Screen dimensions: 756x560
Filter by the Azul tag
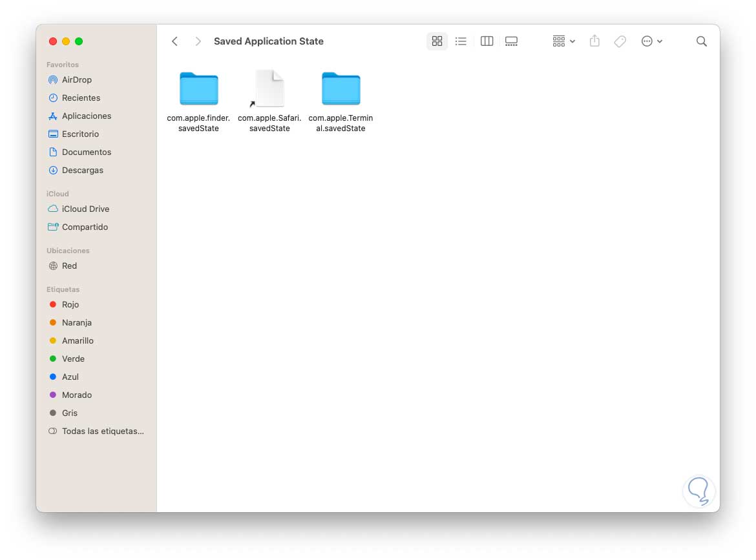coord(96,377)
